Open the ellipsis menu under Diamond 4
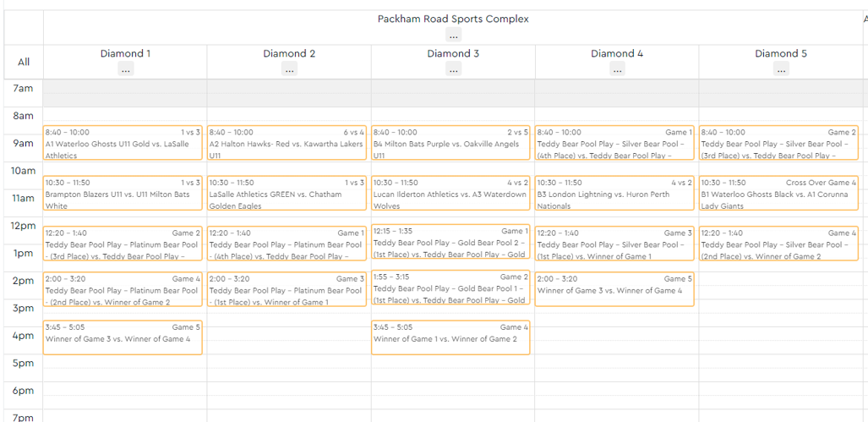The image size is (868, 422). (617, 69)
